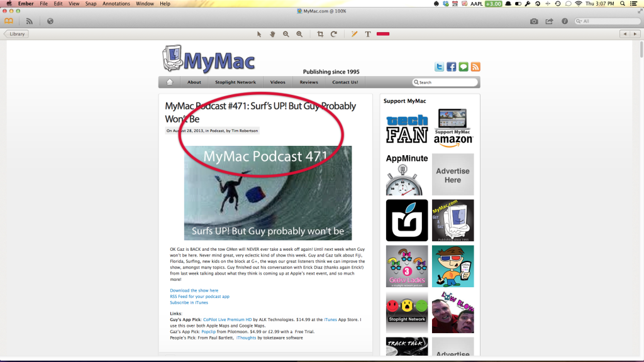This screenshot has height=362, width=644.
Task: Click the AAPL stock ticker in menu bar
Action: coord(477,4)
